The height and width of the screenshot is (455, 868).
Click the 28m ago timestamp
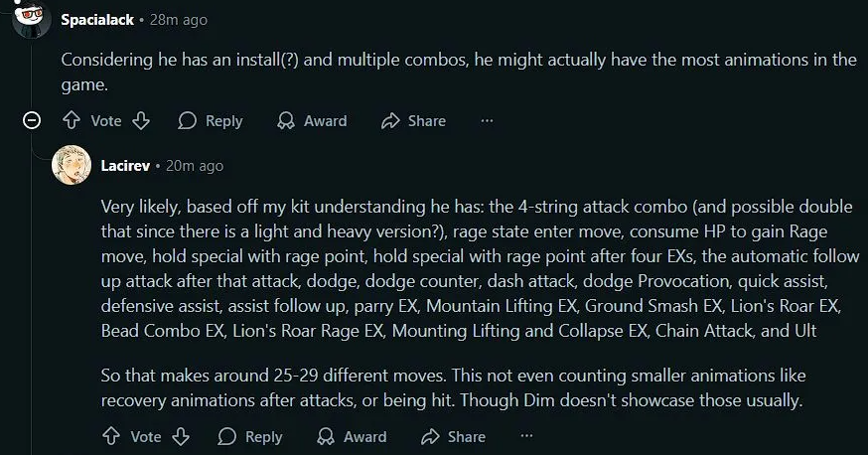[179, 20]
